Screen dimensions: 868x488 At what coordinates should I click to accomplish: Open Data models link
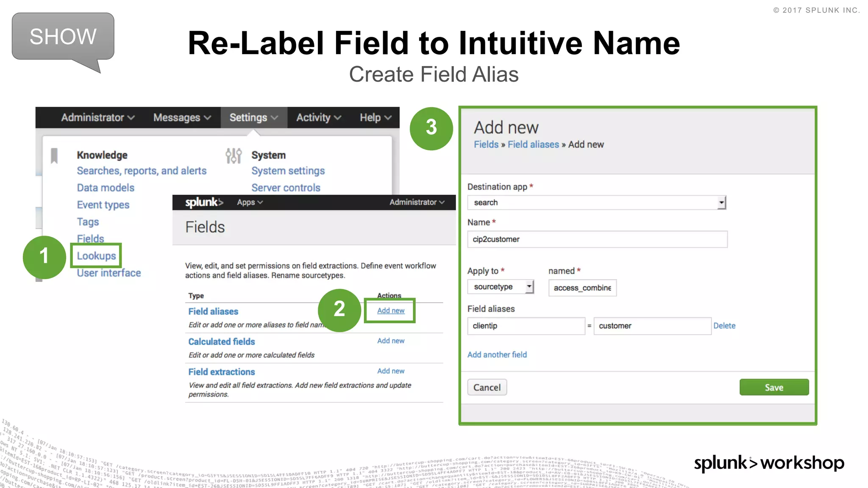coord(106,188)
